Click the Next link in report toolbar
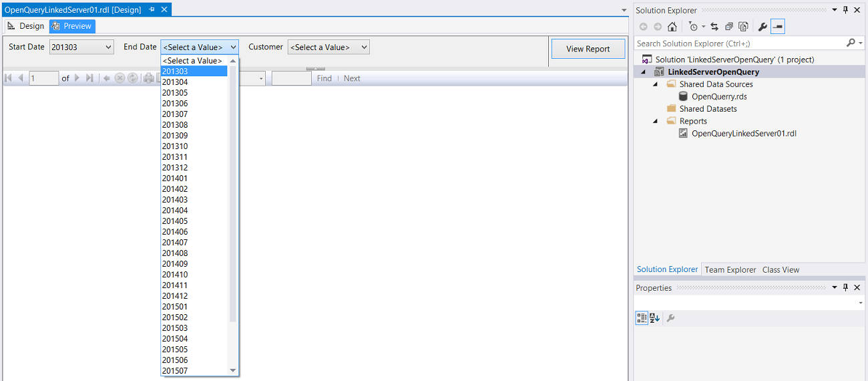Image resolution: width=868 pixels, height=381 pixels. click(x=352, y=78)
